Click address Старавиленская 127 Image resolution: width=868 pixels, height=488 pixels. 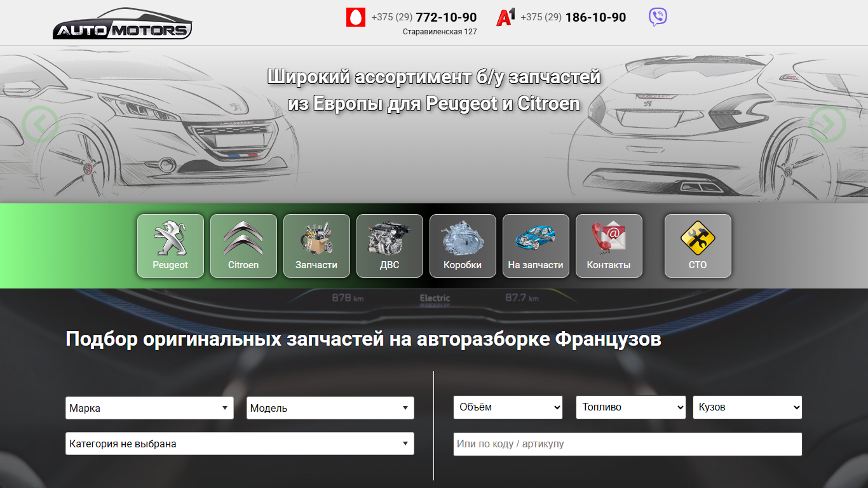tap(440, 32)
